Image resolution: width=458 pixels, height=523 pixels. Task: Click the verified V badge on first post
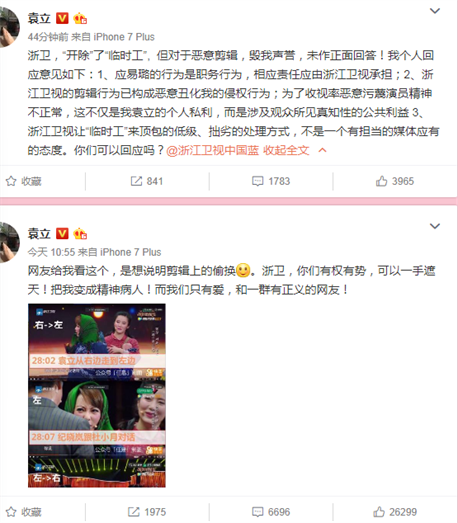point(62,18)
